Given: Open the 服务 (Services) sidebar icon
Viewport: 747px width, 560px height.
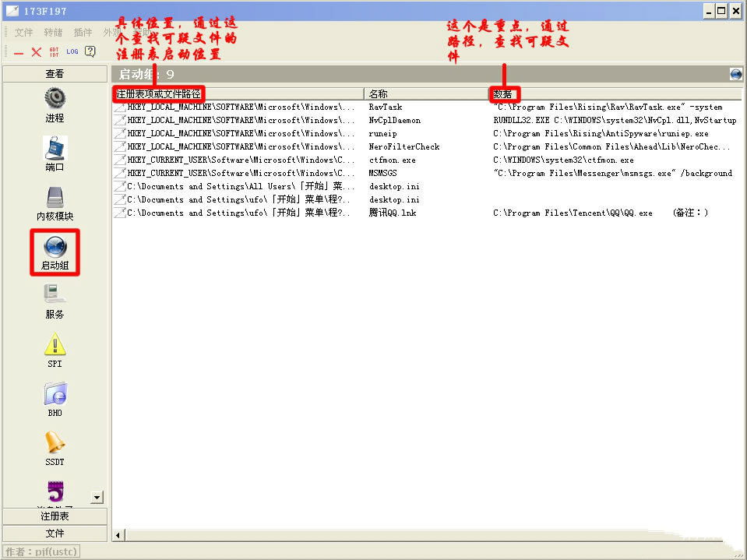Looking at the screenshot, I should click(55, 295).
